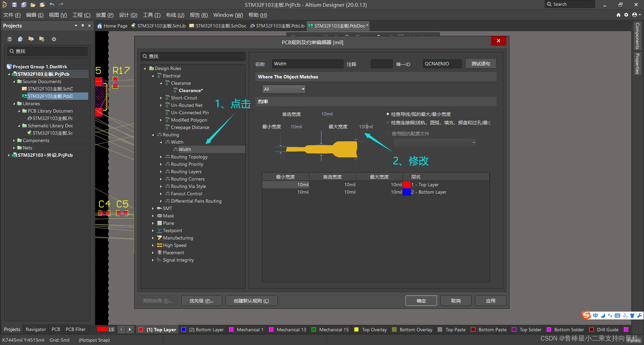Pin the Projects panel with the pushpin icon
This screenshot has height=345, width=644.
83,25
